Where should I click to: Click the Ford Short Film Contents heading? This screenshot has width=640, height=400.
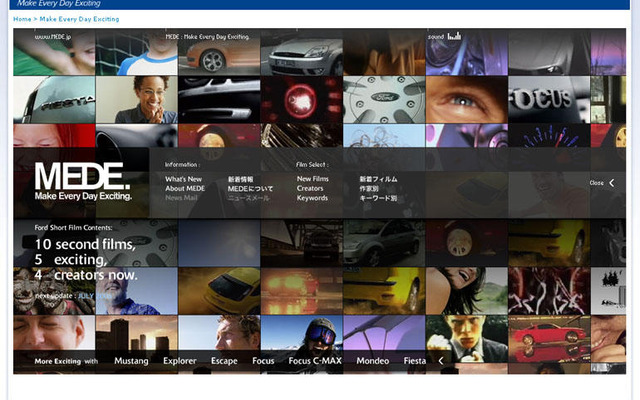[73, 227]
